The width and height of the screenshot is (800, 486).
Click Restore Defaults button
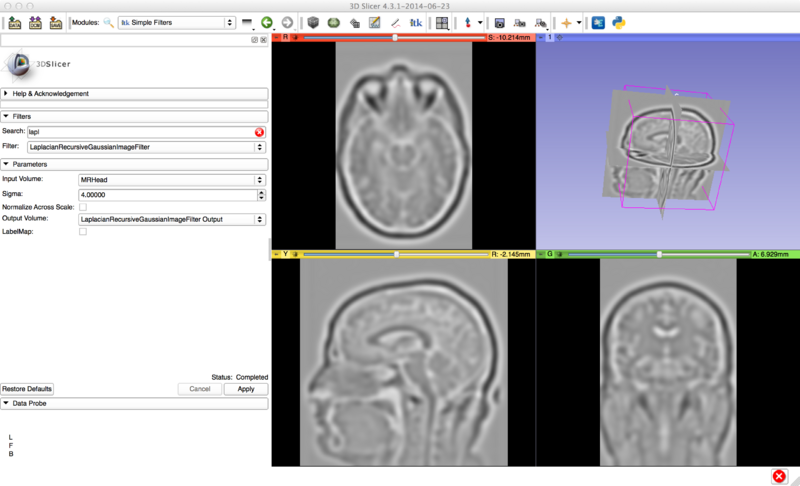point(27,389)
